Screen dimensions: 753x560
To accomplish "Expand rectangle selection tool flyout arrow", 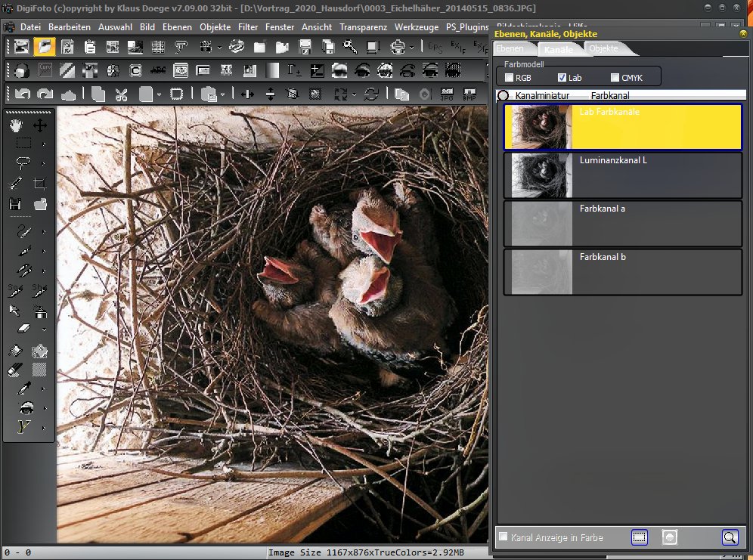I will 44,144.
